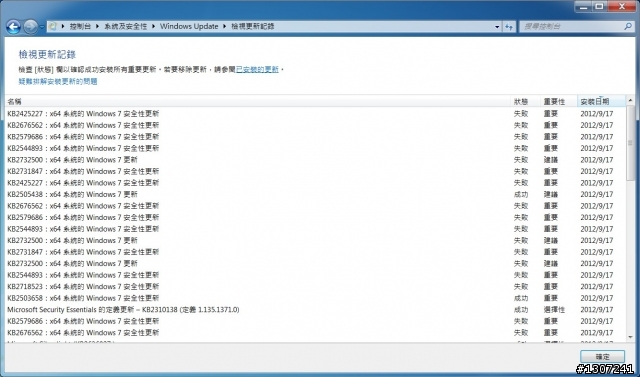The image size is (640, 377).
Task: Focus the 搜尋控制台 search field
Action: [x=571, y=27]
